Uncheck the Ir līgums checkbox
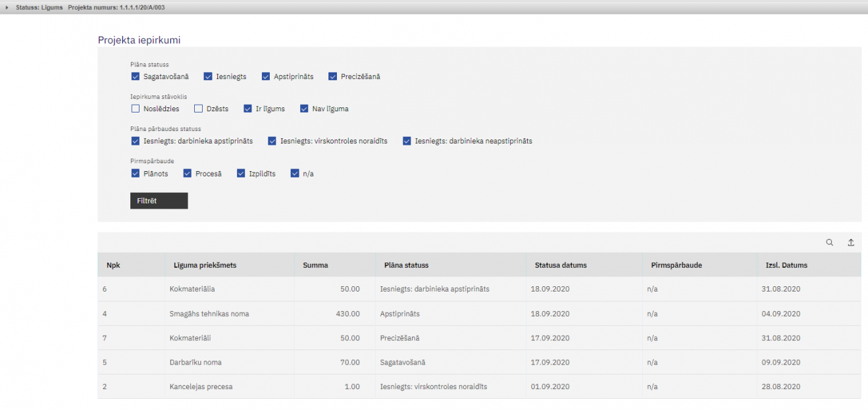This screenshot has height=410, width=868. click(x=248, y=109)
